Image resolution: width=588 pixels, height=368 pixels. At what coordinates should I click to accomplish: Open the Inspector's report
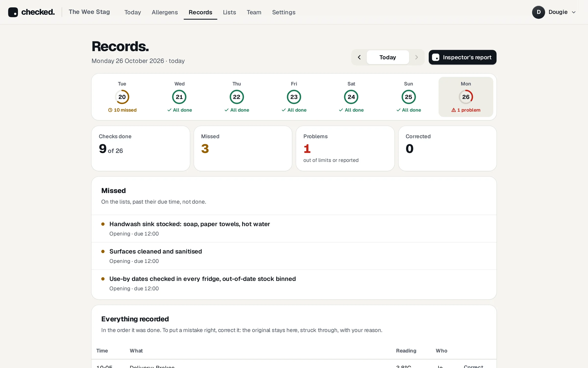[462, 57]
